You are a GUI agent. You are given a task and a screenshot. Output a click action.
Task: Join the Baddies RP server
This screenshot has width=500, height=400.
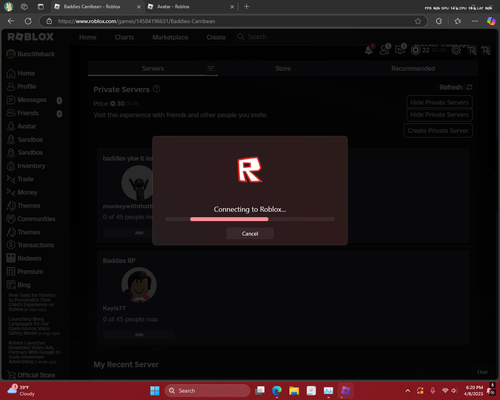point(139,334)
